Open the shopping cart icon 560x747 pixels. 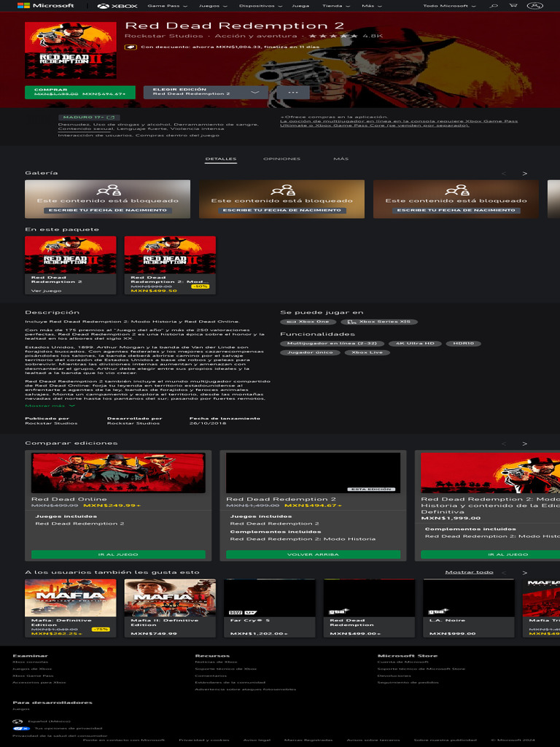(513, 6)
